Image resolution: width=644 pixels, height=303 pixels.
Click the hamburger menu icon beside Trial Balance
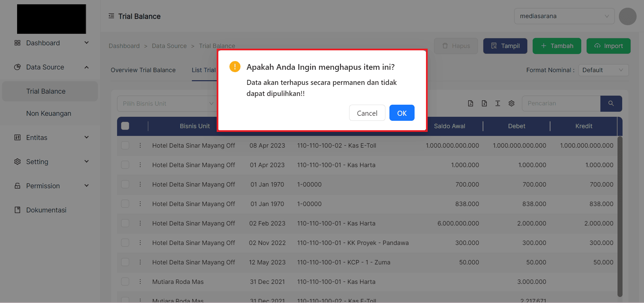[x=111, y=16]
